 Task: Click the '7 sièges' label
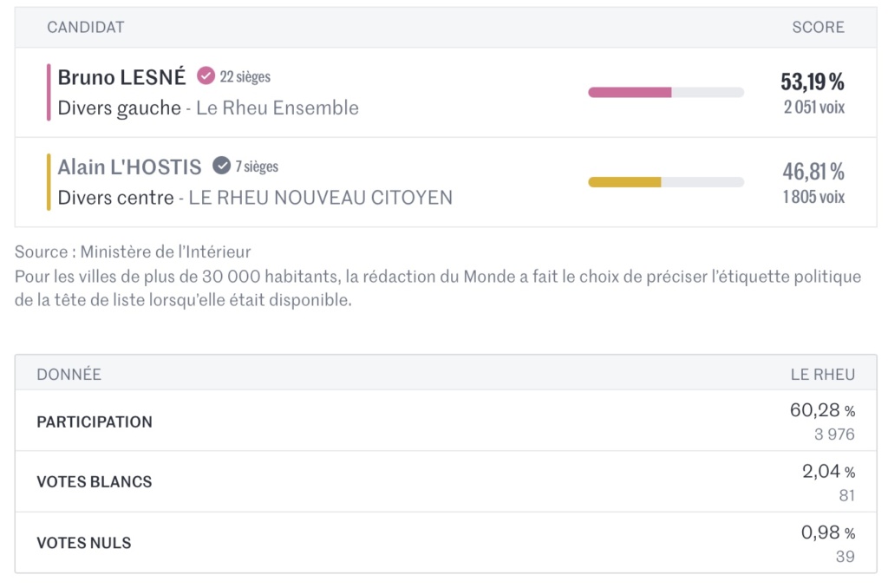coord(257,167)
